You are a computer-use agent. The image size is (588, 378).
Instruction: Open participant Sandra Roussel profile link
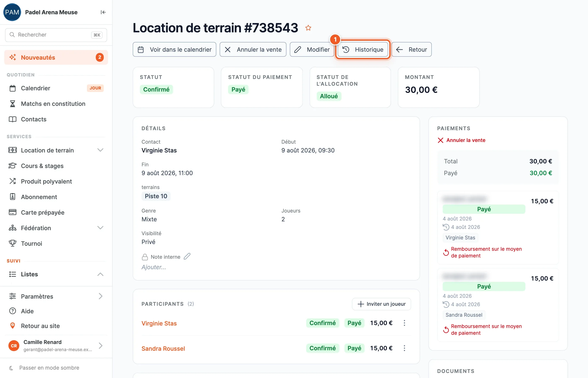click(x=163, y=349)
